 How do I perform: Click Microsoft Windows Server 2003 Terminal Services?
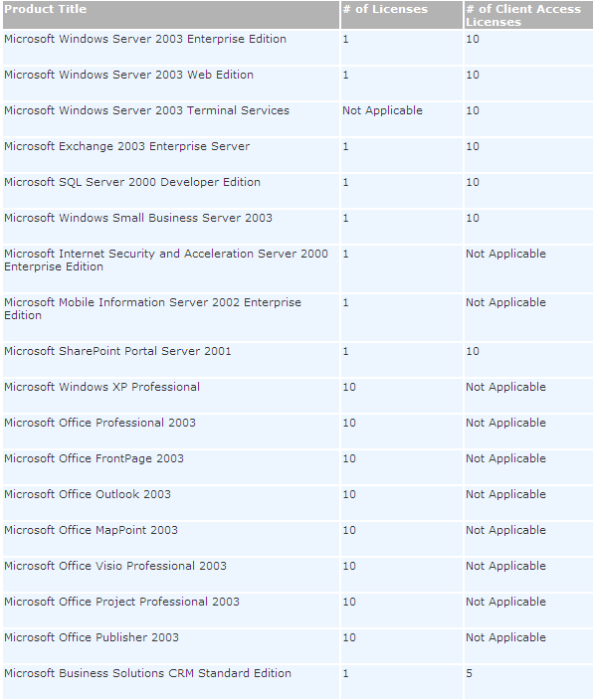coord(146,110)
